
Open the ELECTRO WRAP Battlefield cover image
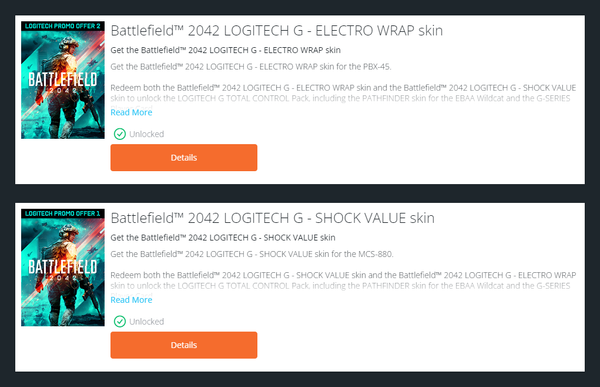point(63,80)
